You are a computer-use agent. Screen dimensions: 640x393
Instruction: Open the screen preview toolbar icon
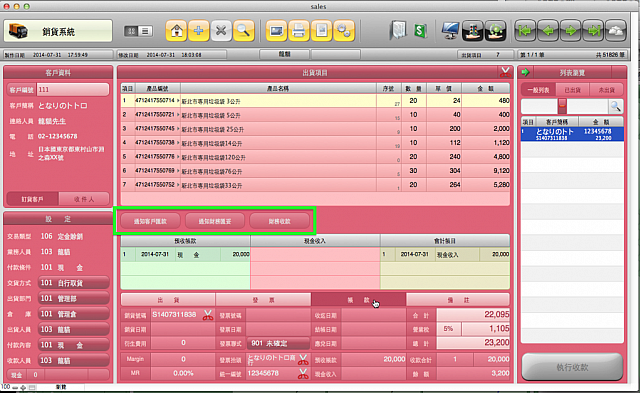point(276,31)
